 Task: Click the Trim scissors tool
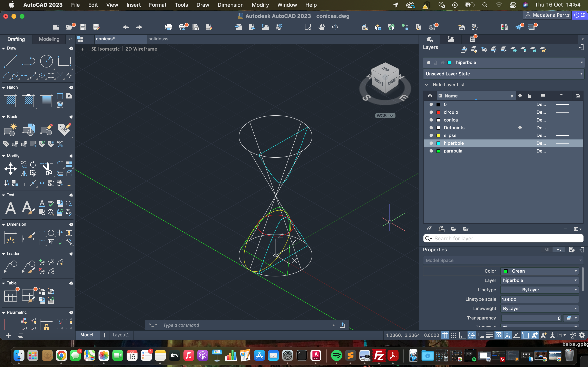pyautogui.click(x=47, y=169)
